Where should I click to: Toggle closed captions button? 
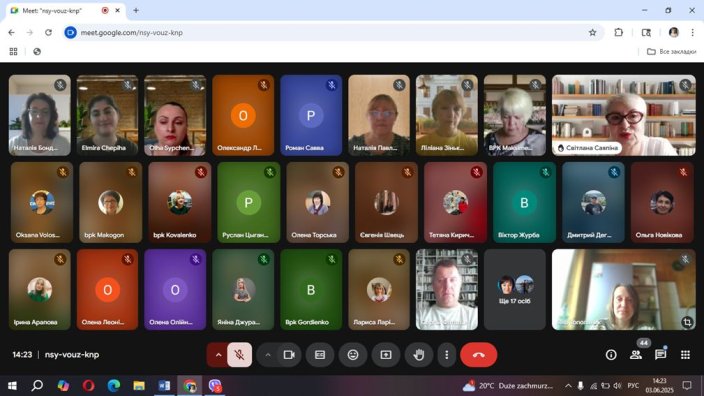[x=320, y=355]
